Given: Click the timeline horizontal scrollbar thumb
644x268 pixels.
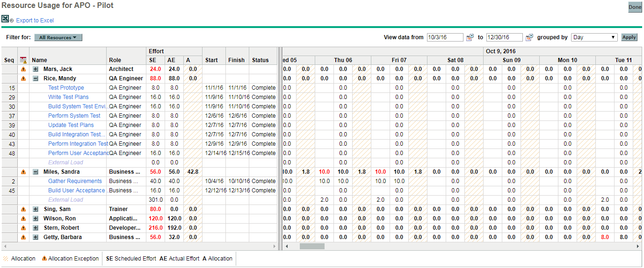Looking at the screenshot, I should pos(312,246).
